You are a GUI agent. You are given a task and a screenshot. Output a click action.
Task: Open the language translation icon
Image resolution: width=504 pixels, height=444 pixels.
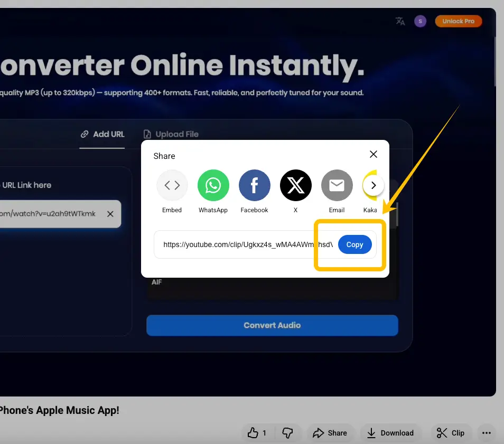pos(400,21)
